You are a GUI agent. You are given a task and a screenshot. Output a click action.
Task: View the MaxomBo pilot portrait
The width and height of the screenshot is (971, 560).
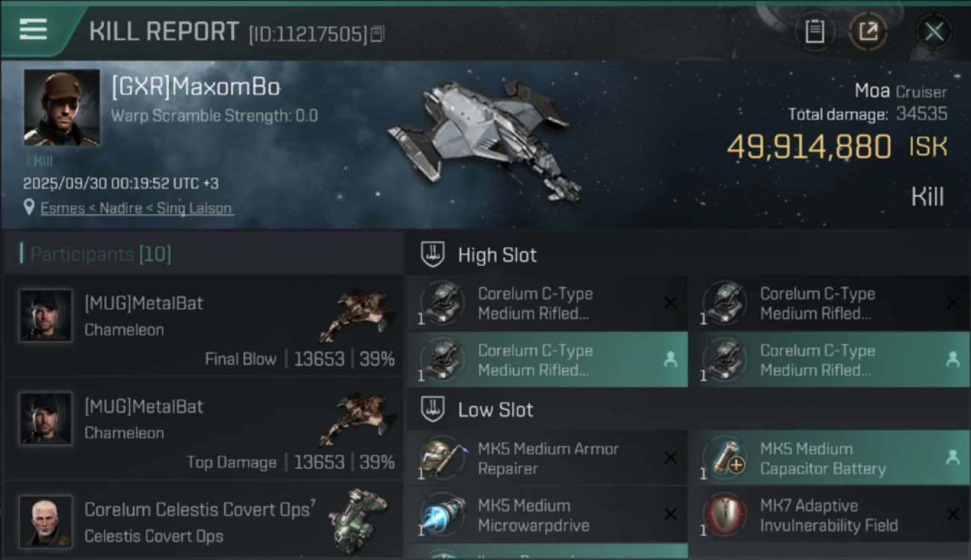[x=61, y=107]
